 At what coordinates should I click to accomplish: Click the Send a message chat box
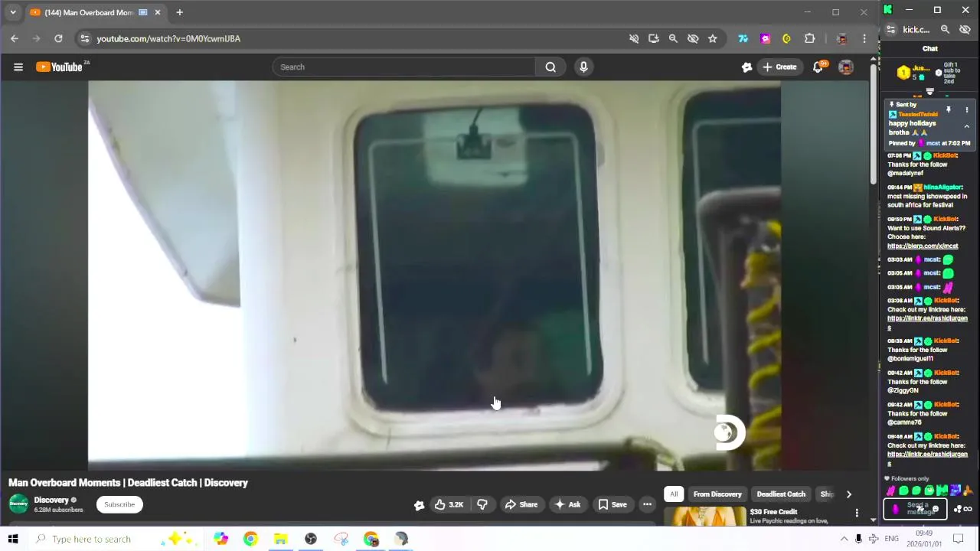916,509
